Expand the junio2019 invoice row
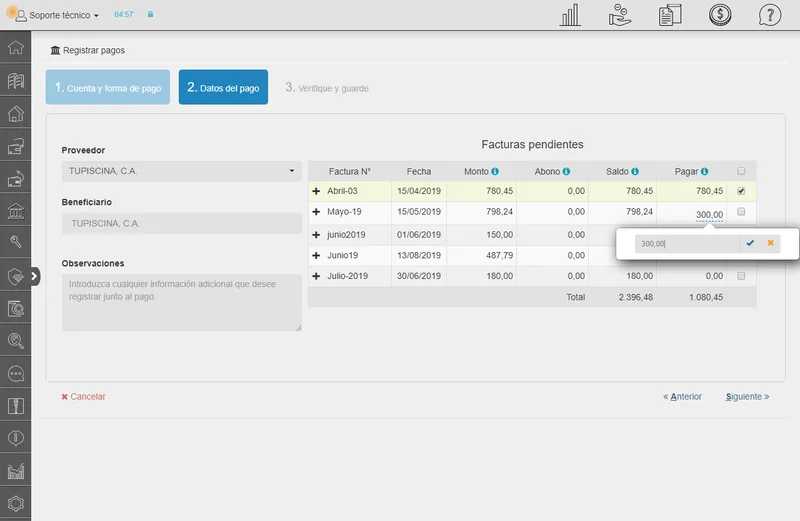 click(316, 235)
